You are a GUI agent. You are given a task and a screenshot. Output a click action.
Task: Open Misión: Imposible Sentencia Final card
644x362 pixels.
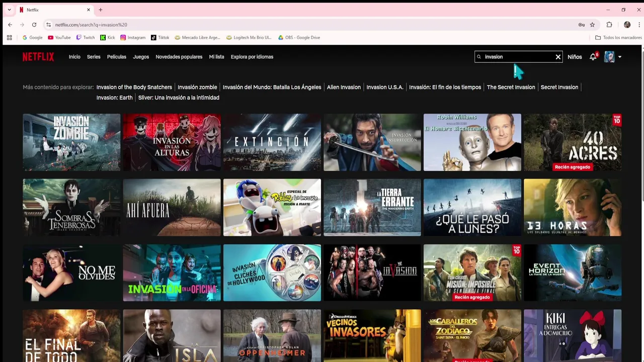pyautogui.click(x=472, y=273)
